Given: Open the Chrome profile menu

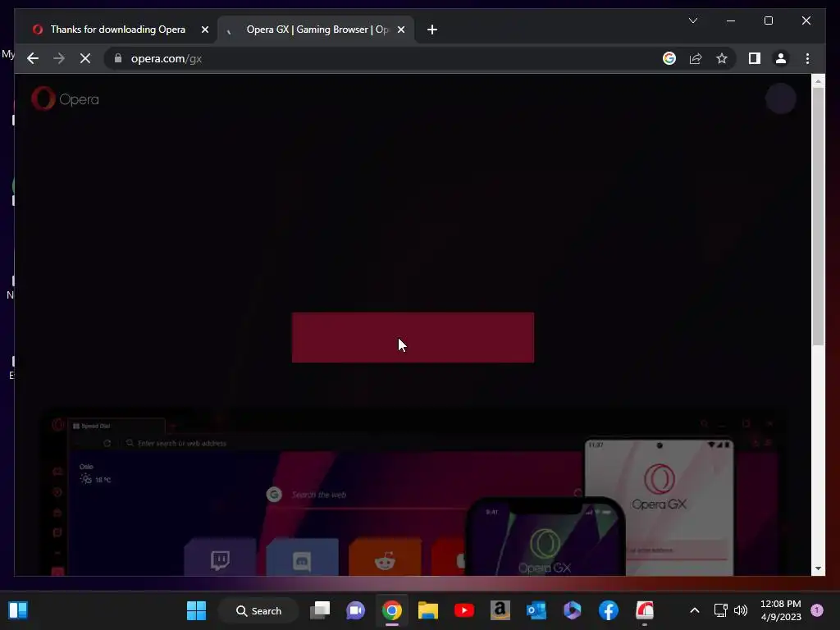Looking at the screenshot, I should point(781,58).
